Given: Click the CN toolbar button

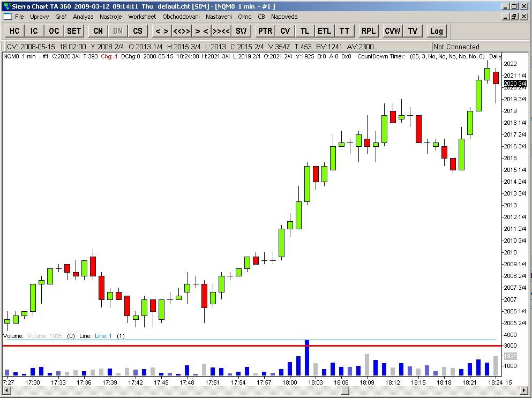Looking at the screenshot, I should (98, 31).
